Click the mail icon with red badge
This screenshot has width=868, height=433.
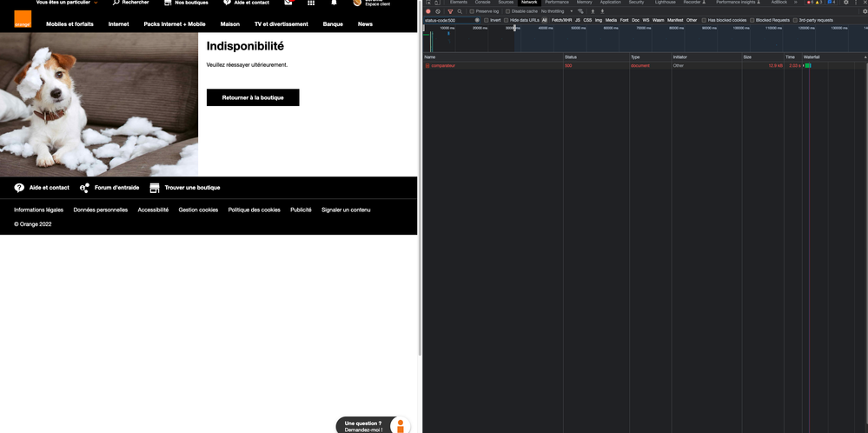288,3
